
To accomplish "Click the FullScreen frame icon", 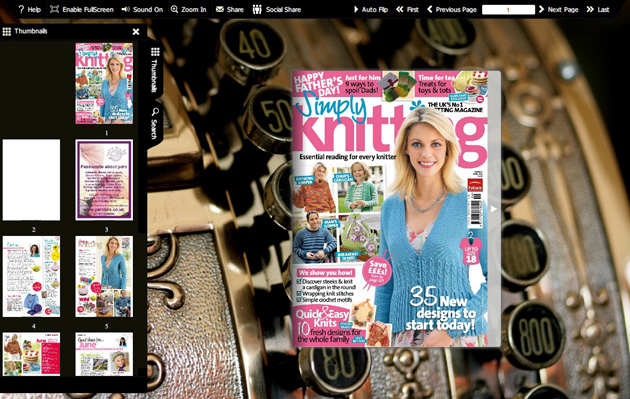I will tap(54, 9).
